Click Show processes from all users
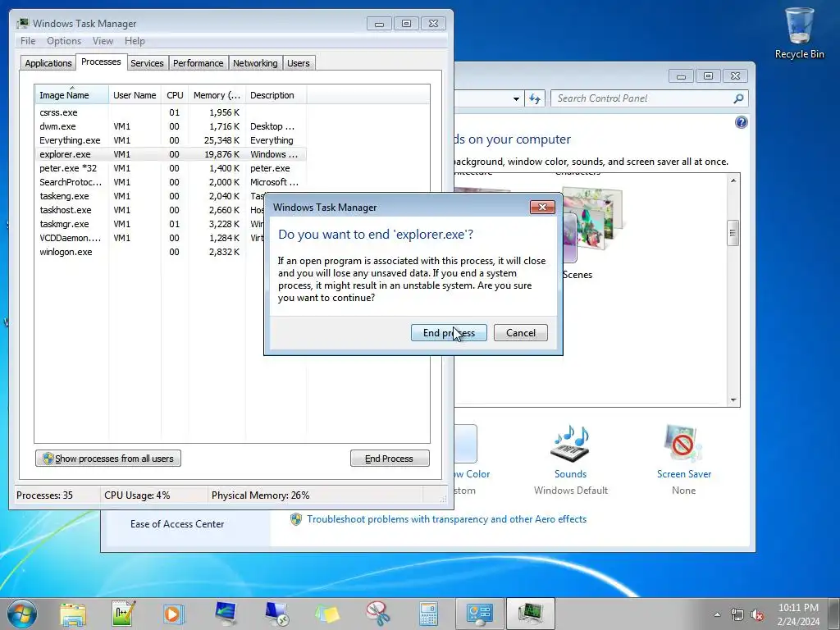Viewport: 840px width, 630px height. [108, 459]
